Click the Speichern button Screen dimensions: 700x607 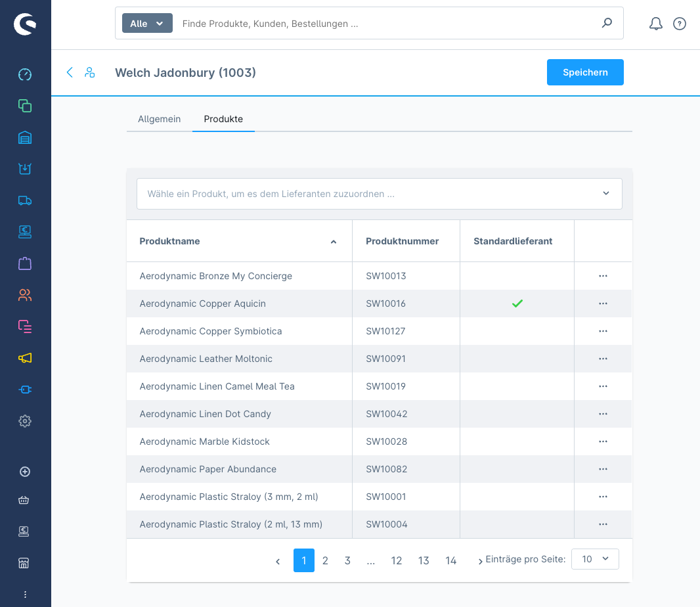tap(585, 72)
